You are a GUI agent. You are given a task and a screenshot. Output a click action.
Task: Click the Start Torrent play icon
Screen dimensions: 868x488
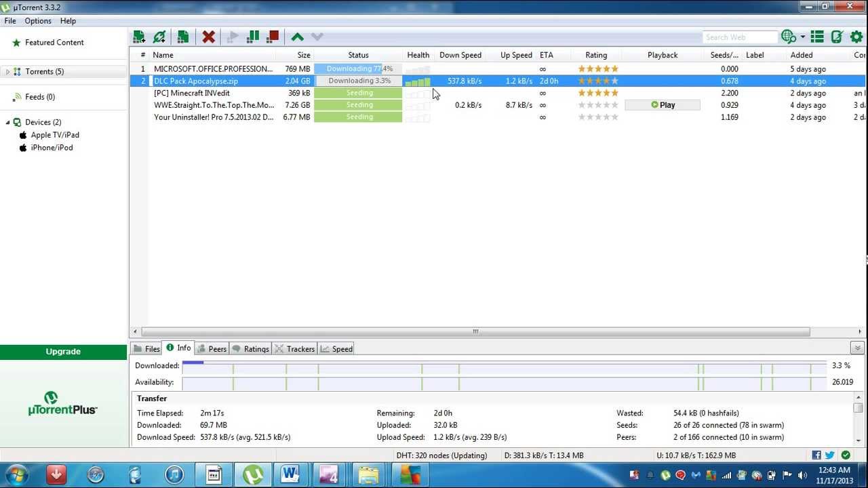tap(233, 37)
